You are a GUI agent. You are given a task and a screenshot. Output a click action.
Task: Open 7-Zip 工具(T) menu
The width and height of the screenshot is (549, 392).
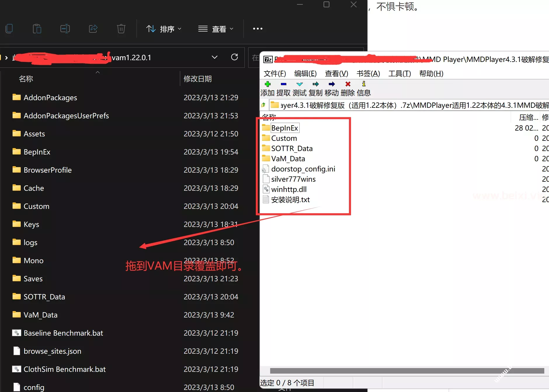[399, 74]
